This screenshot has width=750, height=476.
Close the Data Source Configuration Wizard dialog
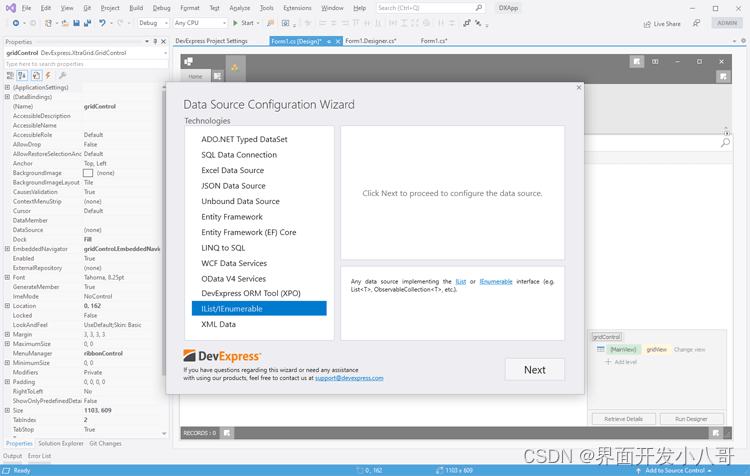[x=579, y=88]
